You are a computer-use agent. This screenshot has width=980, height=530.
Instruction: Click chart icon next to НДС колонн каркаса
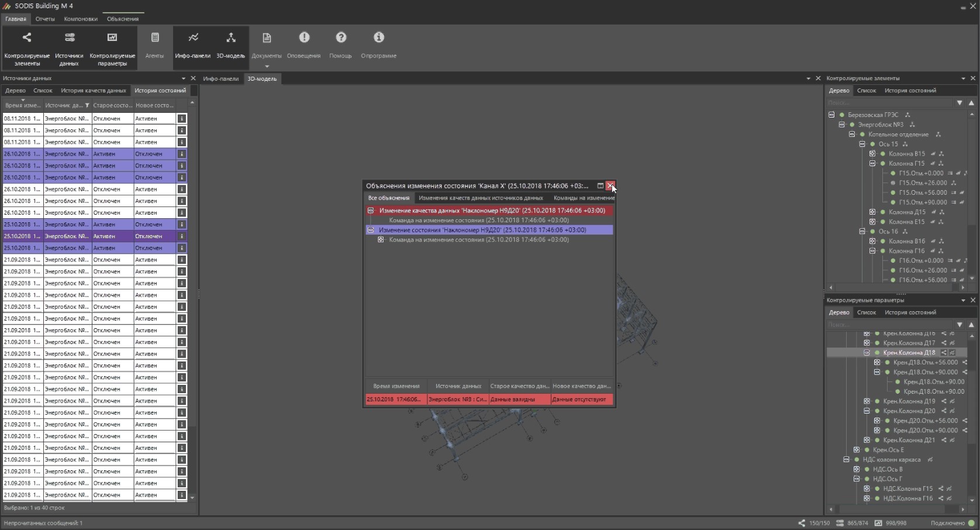click(930, 460)
